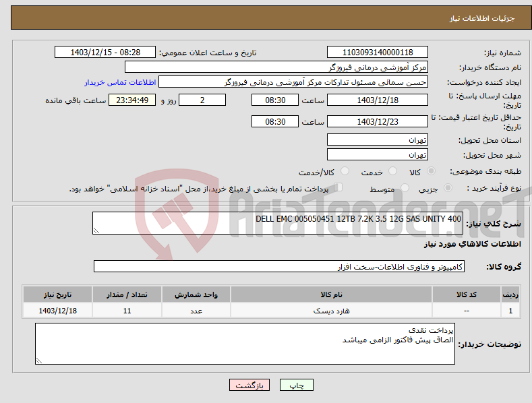
Task: Select the خدمت radio button
Action: coord(392,171)
